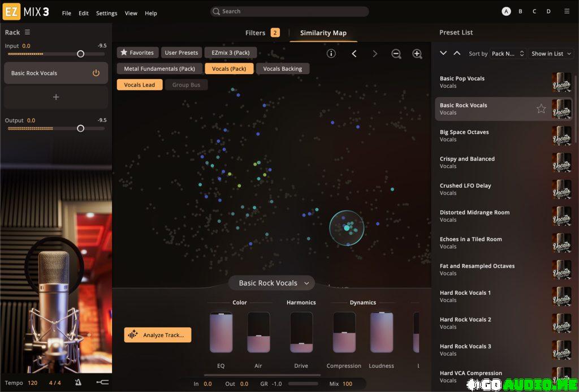Click the Search field

(289, 11)
